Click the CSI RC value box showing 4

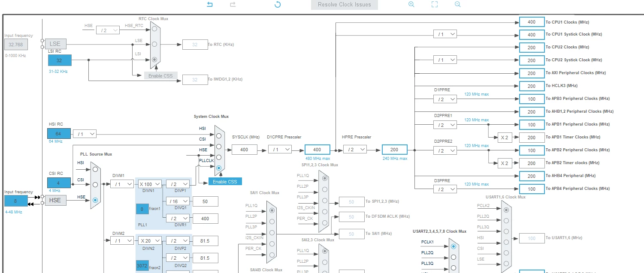coord(59,183)
